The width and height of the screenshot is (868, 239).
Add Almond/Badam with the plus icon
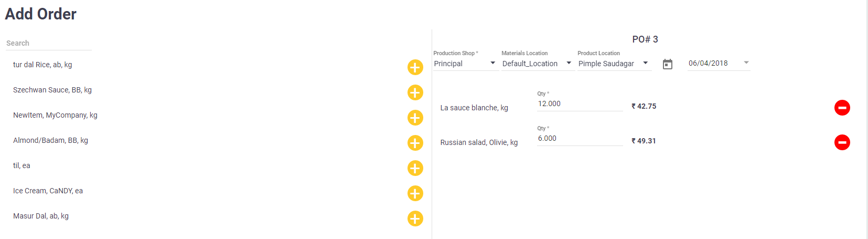415,143
